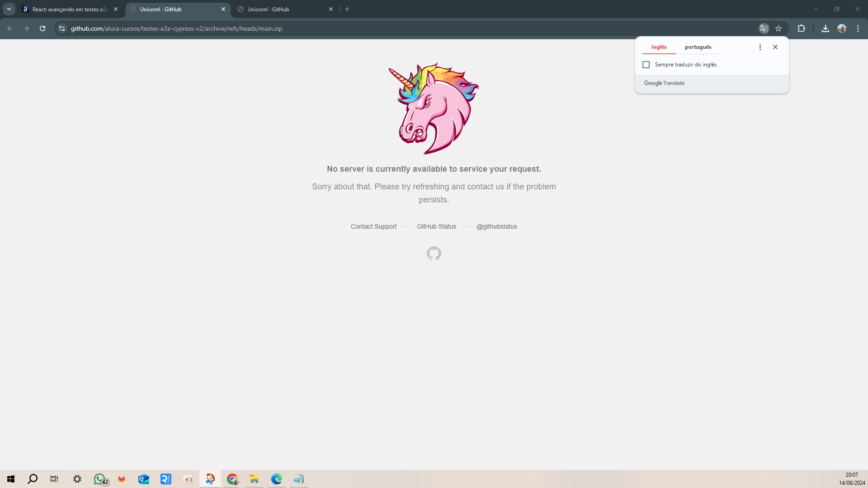
Task: Open GitLab app from the taskbar
Action: [122, 479]
